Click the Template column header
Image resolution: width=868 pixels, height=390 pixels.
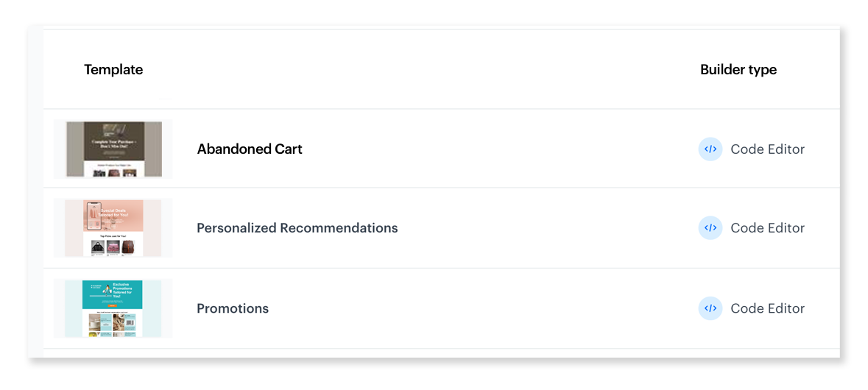coord(113,70)
